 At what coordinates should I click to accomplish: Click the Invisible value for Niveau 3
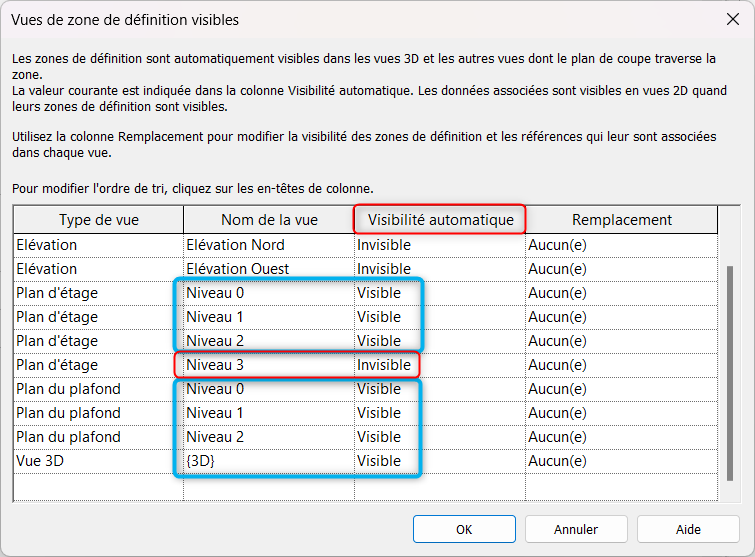tap(384, 365)
